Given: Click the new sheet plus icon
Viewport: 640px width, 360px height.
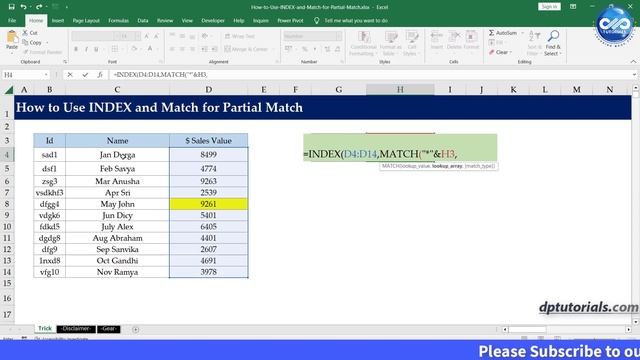Looking at the screenshot, I should click(136, 329).
